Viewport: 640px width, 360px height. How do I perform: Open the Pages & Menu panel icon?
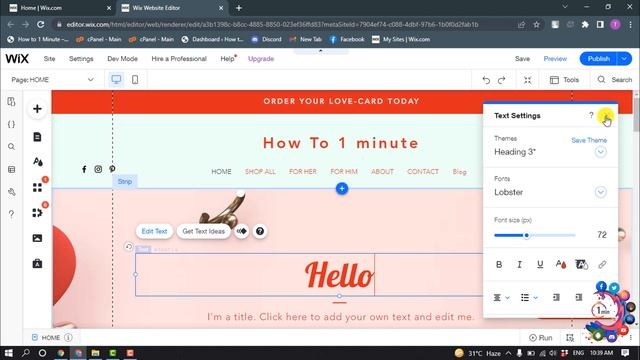coord(37,137)
